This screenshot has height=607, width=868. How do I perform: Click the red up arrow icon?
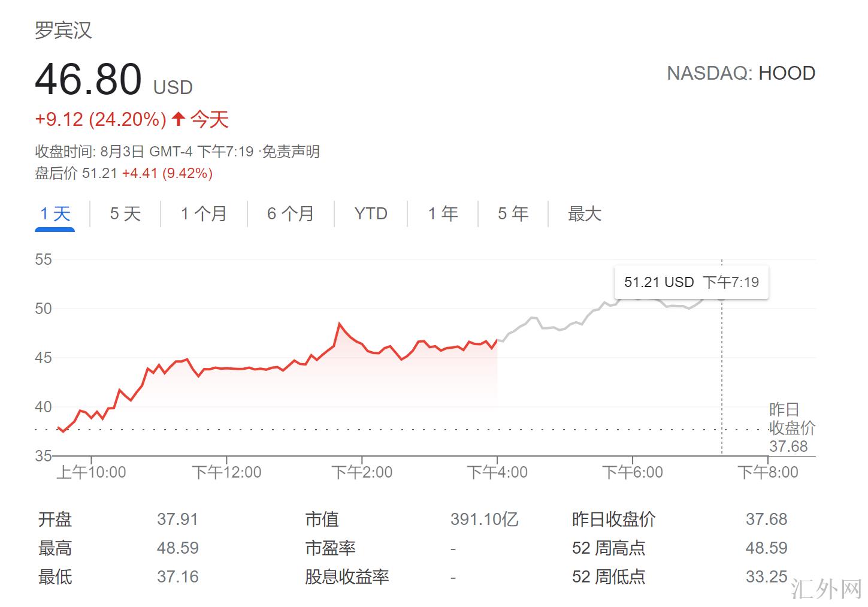click(x=178, y=119)
